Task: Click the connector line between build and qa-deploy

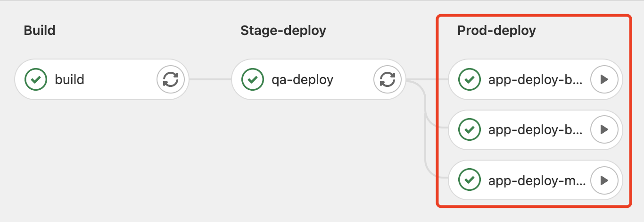Action: tap(210, 79)
